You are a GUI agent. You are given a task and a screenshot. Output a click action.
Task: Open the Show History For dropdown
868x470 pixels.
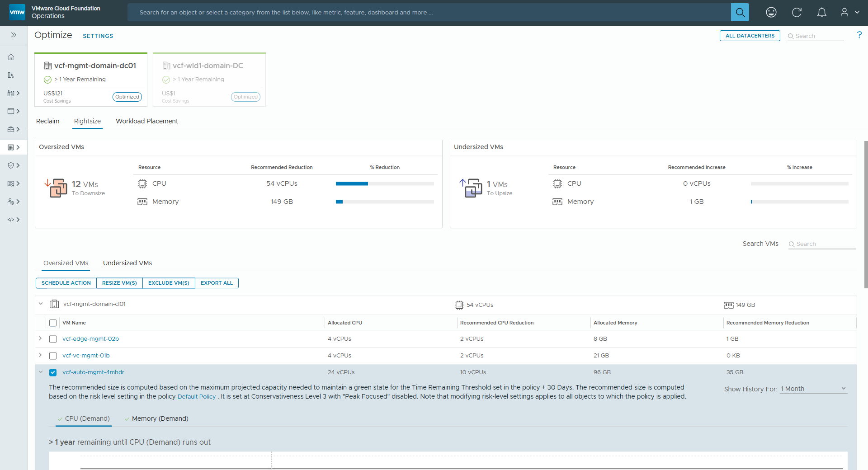812,388
